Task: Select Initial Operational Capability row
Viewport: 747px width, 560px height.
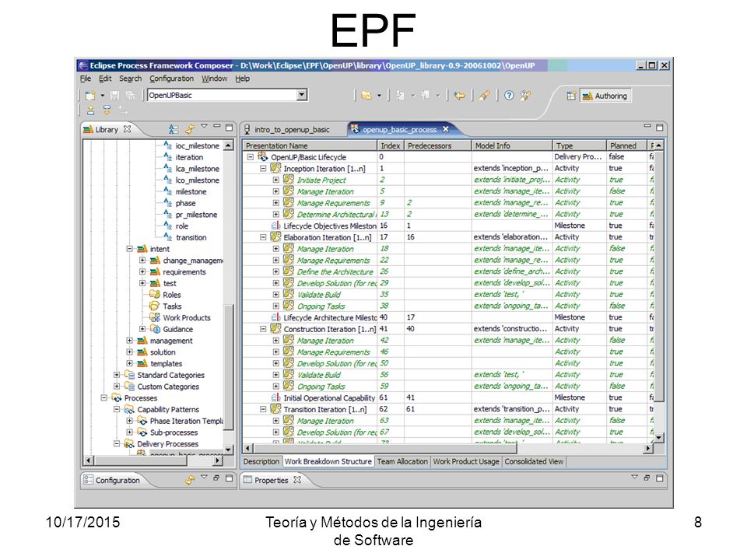Action: tap(448, 397)
